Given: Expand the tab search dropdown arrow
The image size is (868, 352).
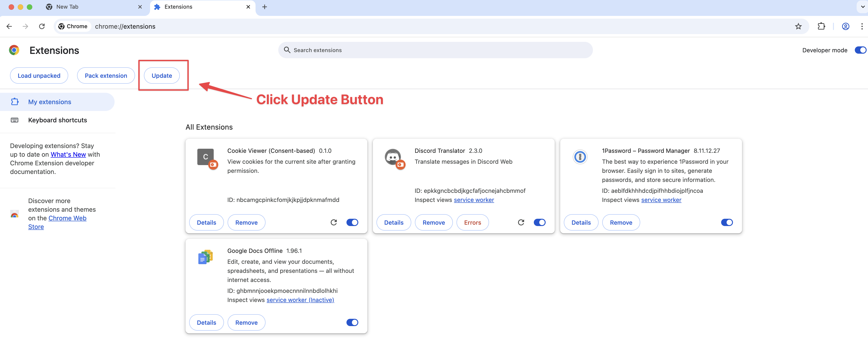Looking at the screenshot, I should coord(863,7).
